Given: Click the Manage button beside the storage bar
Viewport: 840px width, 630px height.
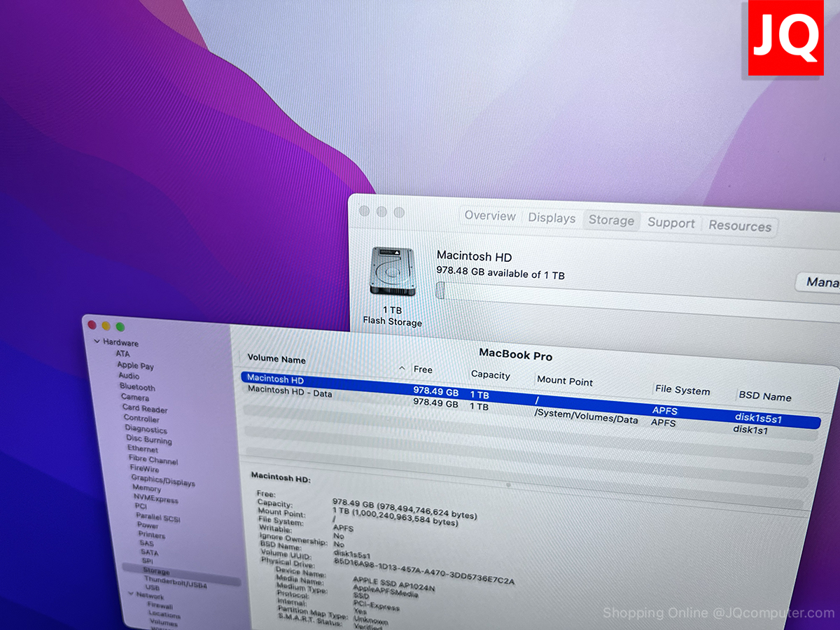Looking at the screenshot, I should click(x=820, y=283).
